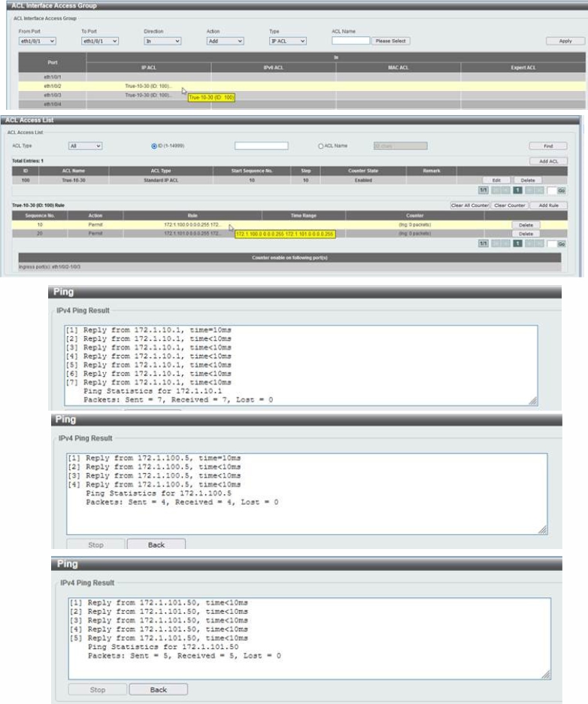588x704 pixels.
Task: Click IP ACL cell of eth1/0/3
Action: click(x=149, y=96)
